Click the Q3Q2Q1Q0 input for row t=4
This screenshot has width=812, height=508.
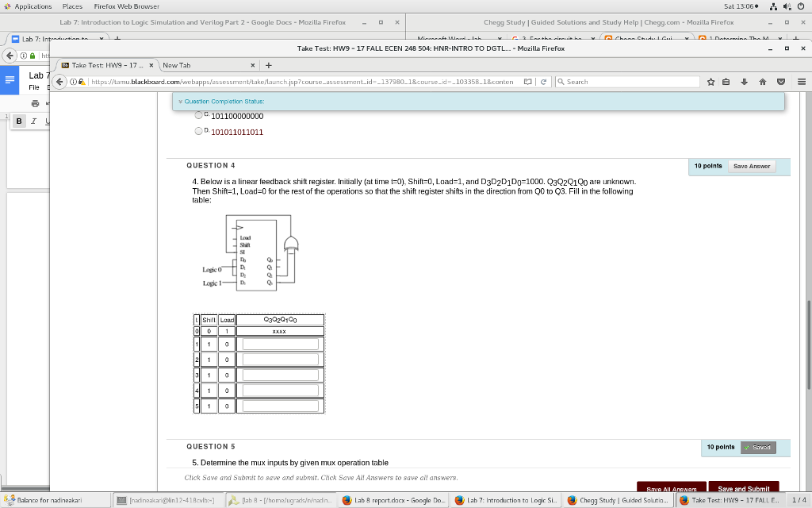[280, 391]
